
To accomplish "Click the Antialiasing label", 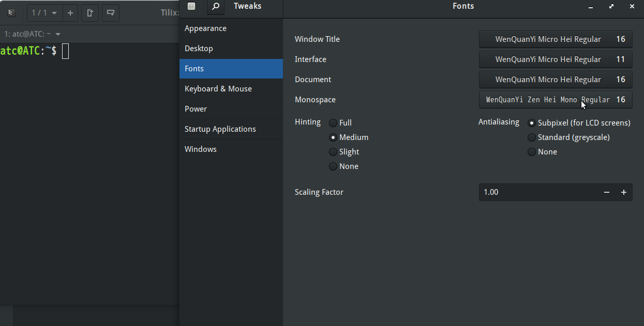I will [x=499, y=122].
